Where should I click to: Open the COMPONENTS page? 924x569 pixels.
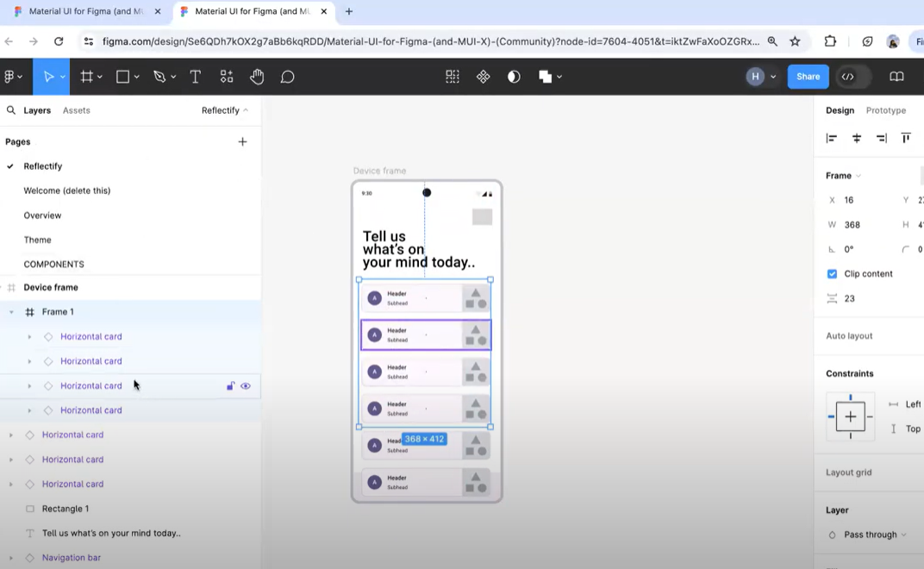(x=53, y=264)
